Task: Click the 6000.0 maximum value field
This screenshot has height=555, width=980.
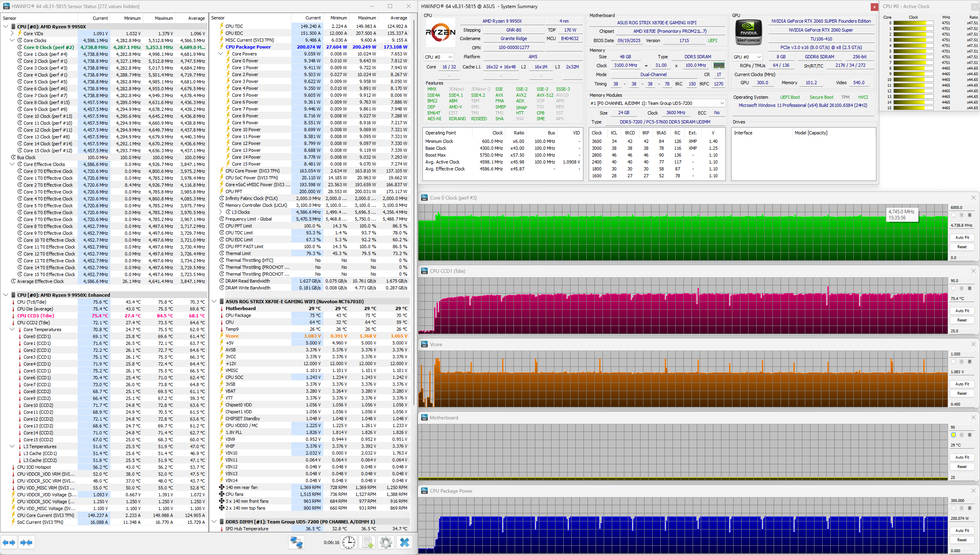Action: (x=962, y=207)
